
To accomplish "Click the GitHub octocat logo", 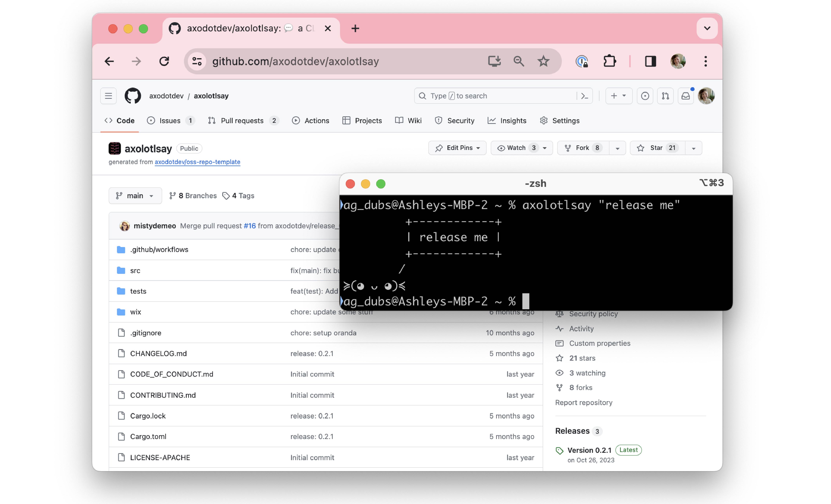I will click(x=133, y=96).
